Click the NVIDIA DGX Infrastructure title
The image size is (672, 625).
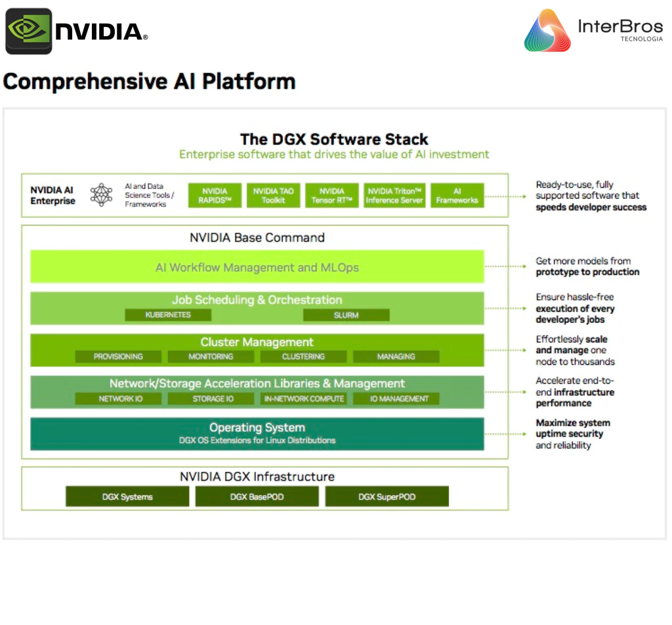257,476
